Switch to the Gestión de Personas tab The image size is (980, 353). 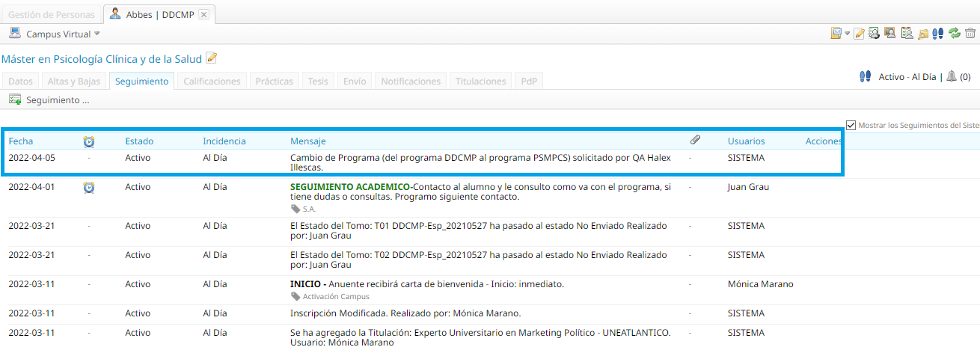(x=52, y=14)
